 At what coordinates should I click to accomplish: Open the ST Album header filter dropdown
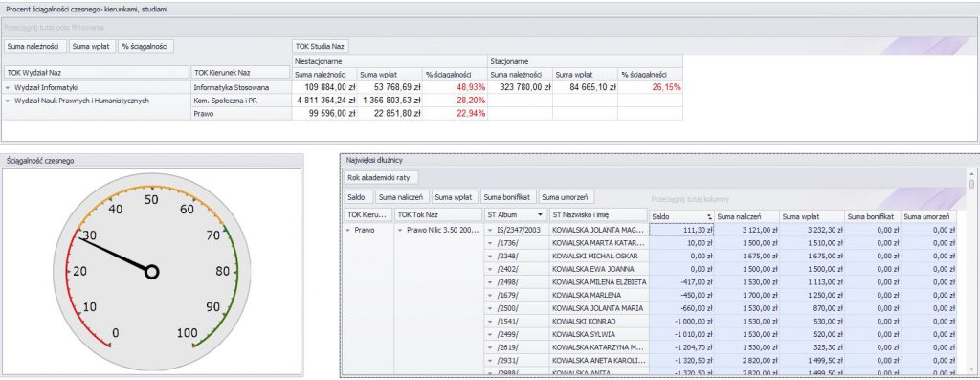540,215
